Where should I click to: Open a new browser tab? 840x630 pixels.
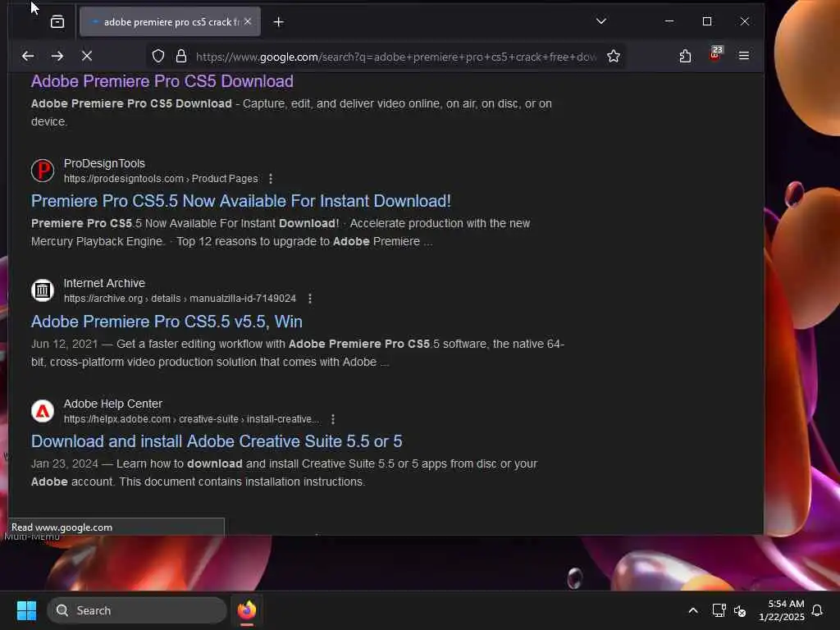pyautogui.click(x=279, y=22)
